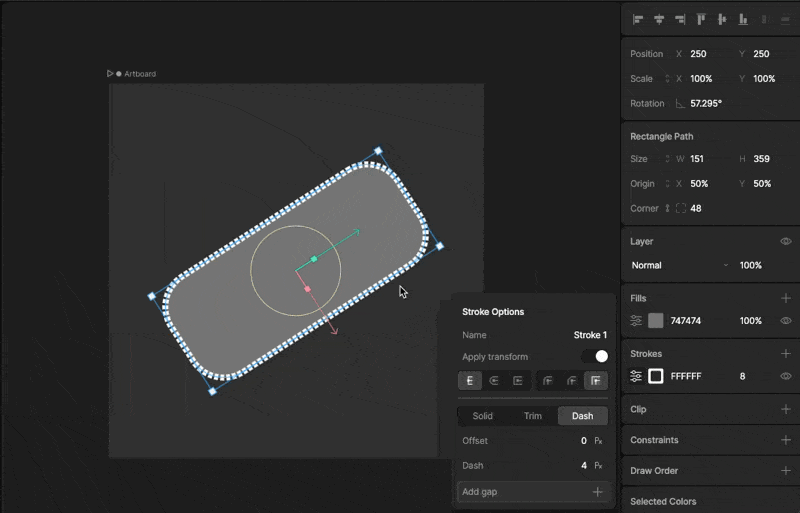
Task: Switch to the Trim stroke tab
Action: point(532,416)
